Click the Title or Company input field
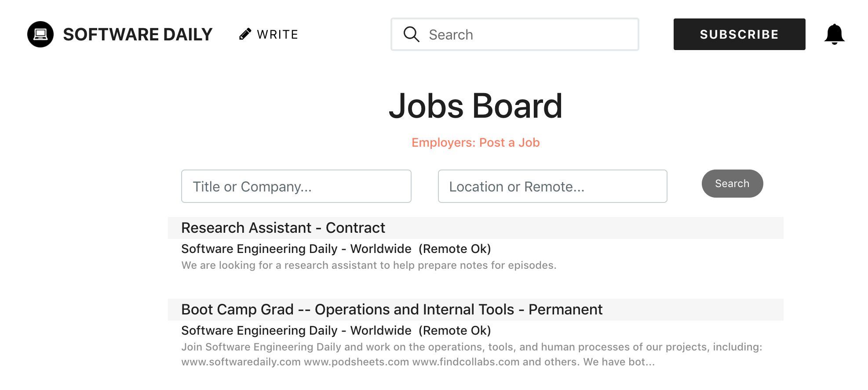This screenshot has height=390, width=868. click(296, 186)
